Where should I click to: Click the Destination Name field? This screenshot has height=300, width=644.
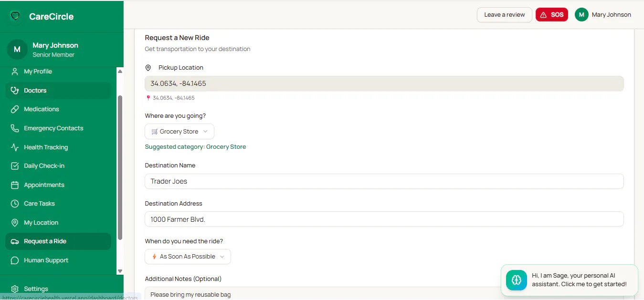(x=384, y=181)
